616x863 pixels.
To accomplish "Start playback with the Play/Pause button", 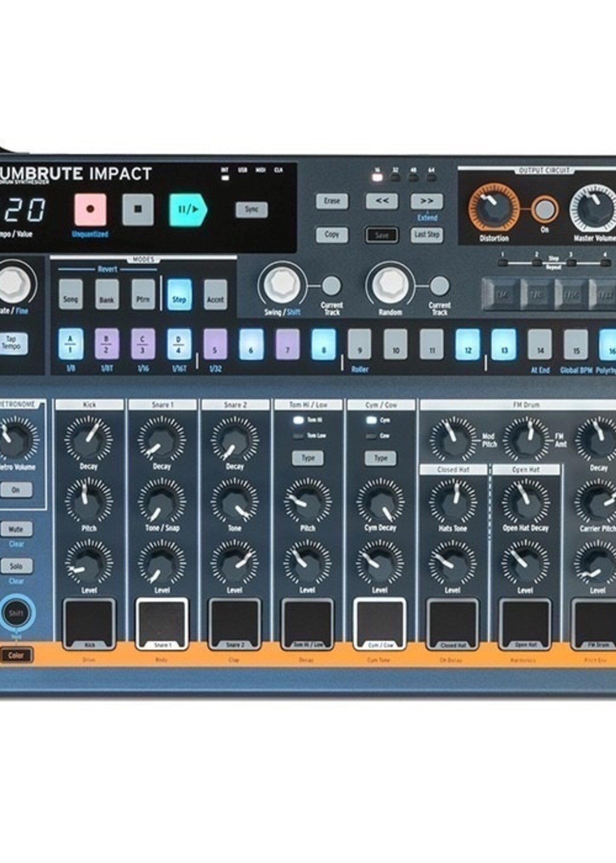I will coord(188,209).
